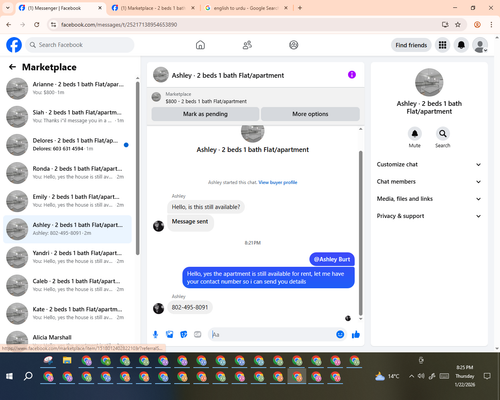500x400 pixels.
Task: Open the Home icon in top navigation
Action: click(x=200, y=45)
